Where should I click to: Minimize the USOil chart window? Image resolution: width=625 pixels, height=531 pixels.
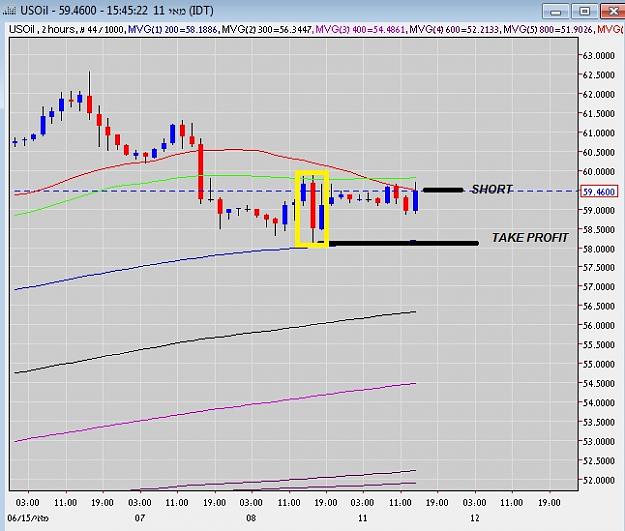(x=555, y=11)
